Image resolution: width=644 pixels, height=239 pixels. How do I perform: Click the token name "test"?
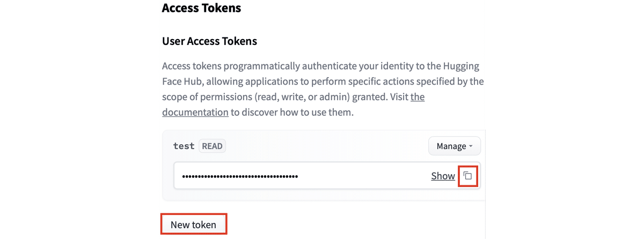[x=184, y=146]
